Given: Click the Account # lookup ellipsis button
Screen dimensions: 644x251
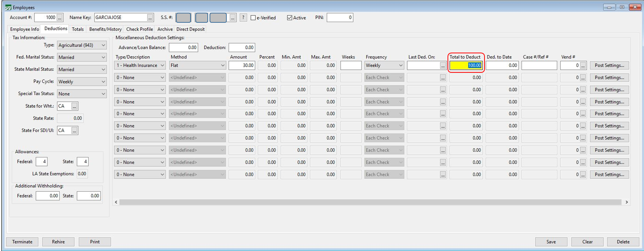Looking at the screenshot, I should tap(60, 18).
